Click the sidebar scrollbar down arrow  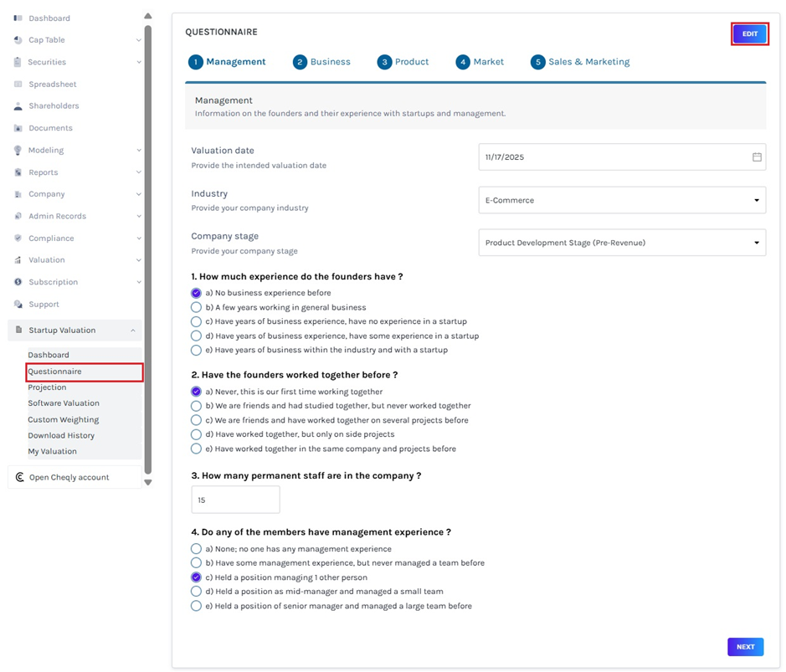point(148,482)
